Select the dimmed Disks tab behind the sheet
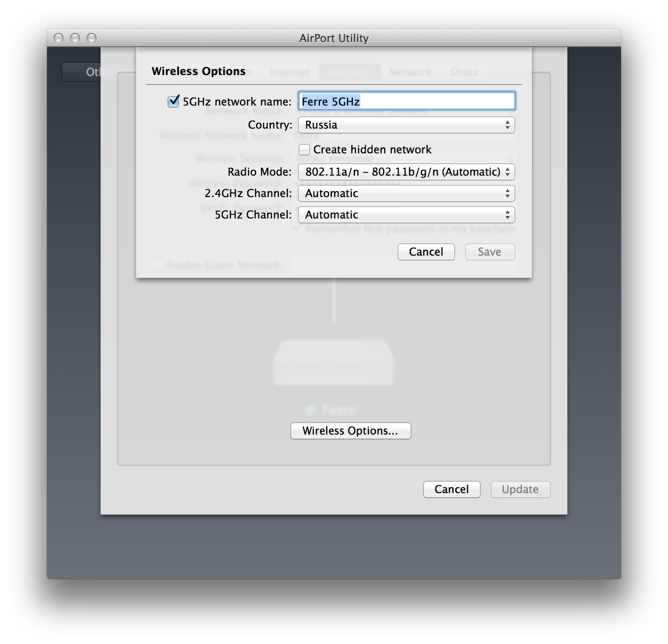668x644 pixels. coord(464,72)
